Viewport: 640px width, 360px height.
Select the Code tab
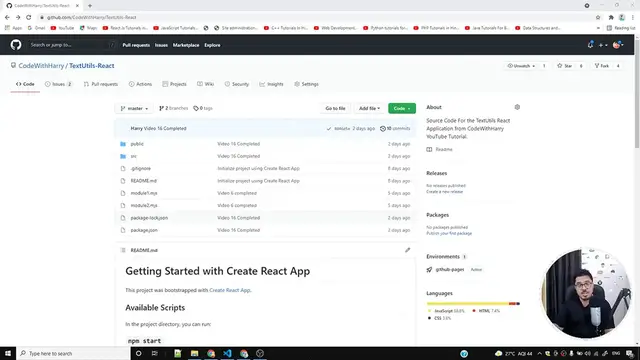tap(25, 84)
